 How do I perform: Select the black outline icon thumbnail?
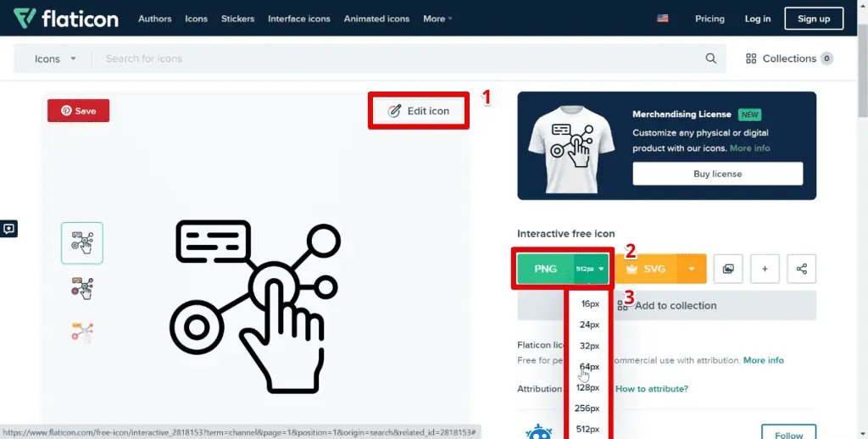pos(82,243)
